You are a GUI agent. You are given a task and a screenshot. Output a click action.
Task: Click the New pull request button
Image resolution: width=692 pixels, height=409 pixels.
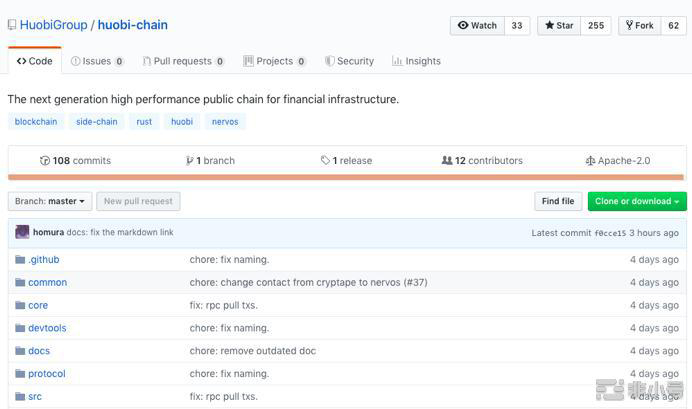(138, 201)
